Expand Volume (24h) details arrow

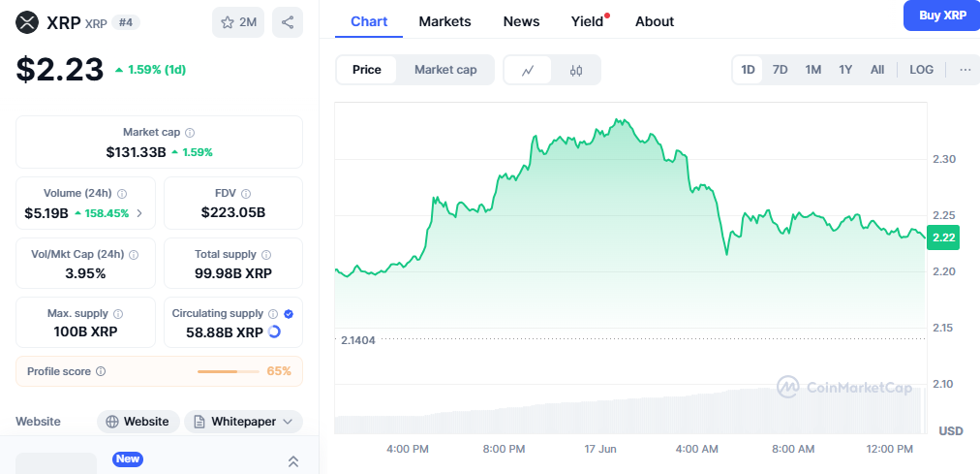pos(139,213)
